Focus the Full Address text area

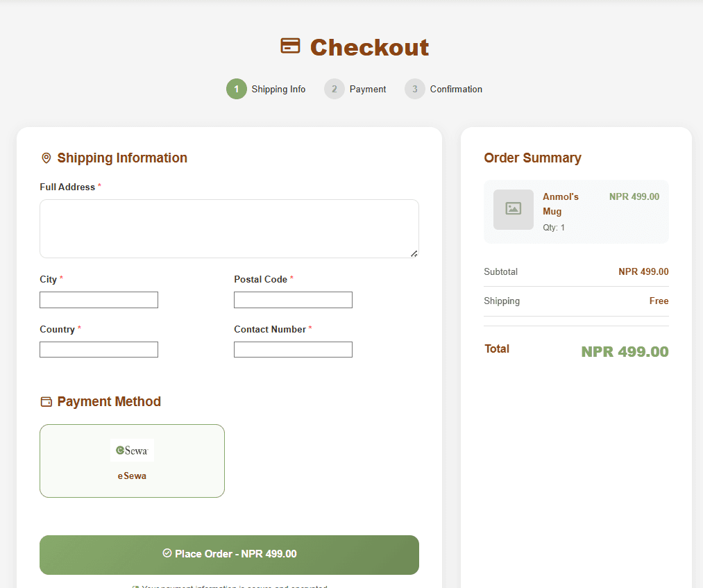pos(229,228)
